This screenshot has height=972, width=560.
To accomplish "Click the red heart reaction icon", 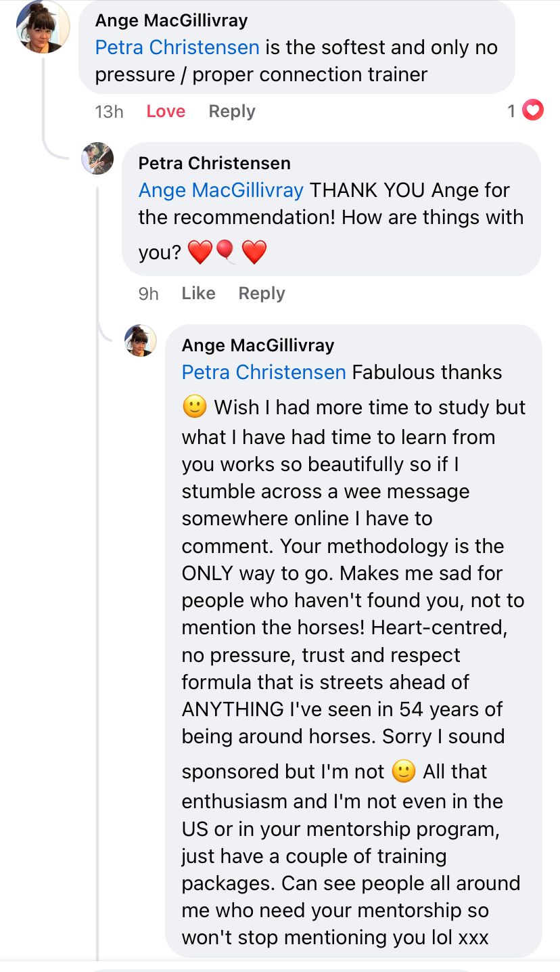I will pos(533,110).
